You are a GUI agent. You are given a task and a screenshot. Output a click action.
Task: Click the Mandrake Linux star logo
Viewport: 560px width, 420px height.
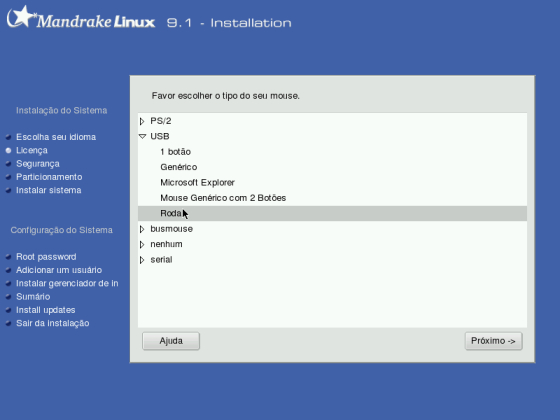coord(21,16)
